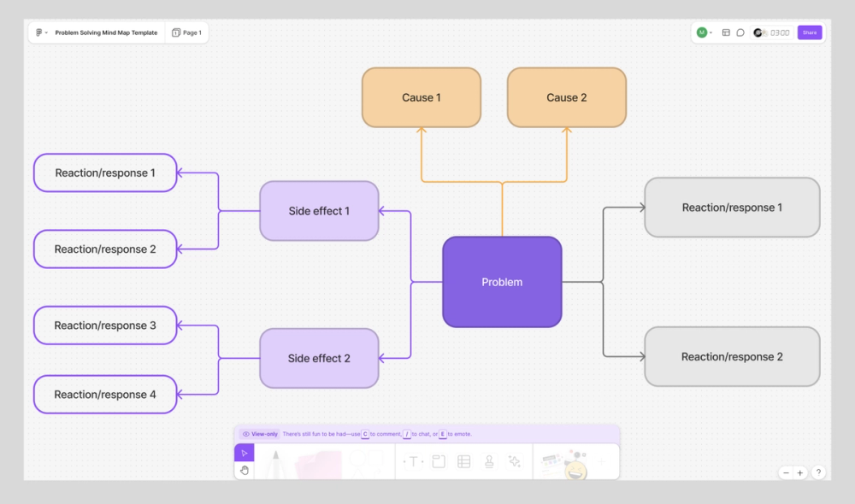
Task: Switch to Page 1
Action: click(x=186, y=32)
